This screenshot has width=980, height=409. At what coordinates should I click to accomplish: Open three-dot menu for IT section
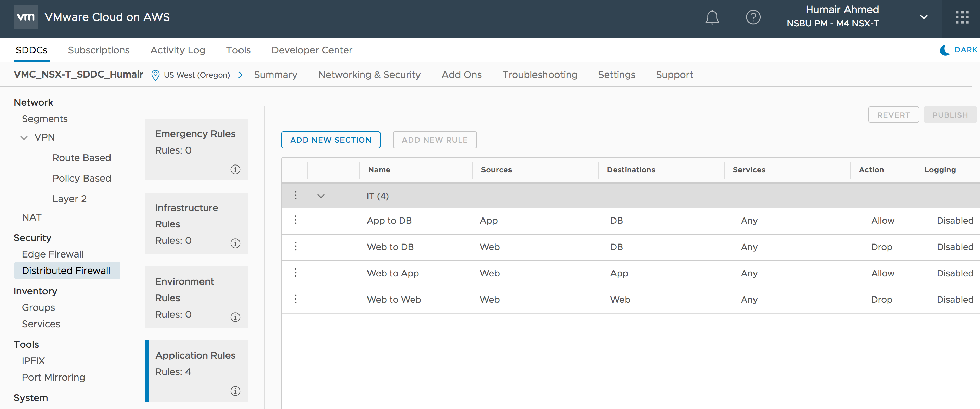(296, 195)
